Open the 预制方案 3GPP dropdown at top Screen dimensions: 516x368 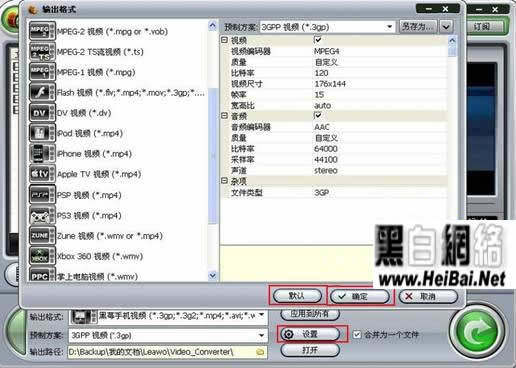(389, 27)
